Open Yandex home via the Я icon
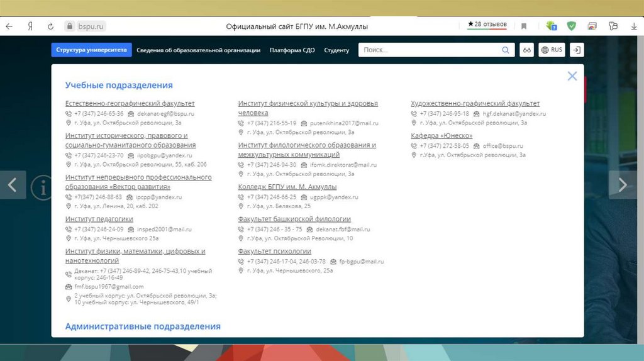The height and width of the screenshot is (361, 644). pyautogui.click(x=30, y=26)
